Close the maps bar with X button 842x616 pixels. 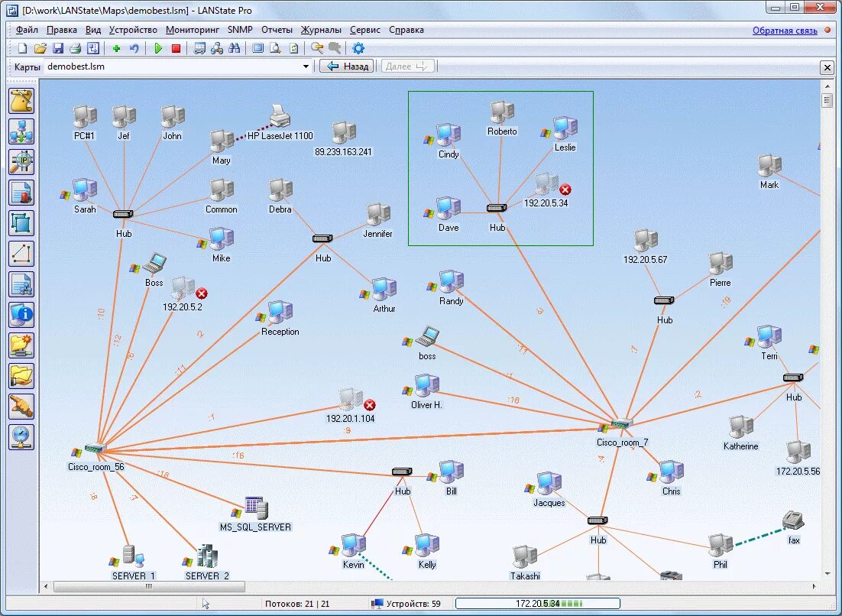827,67
